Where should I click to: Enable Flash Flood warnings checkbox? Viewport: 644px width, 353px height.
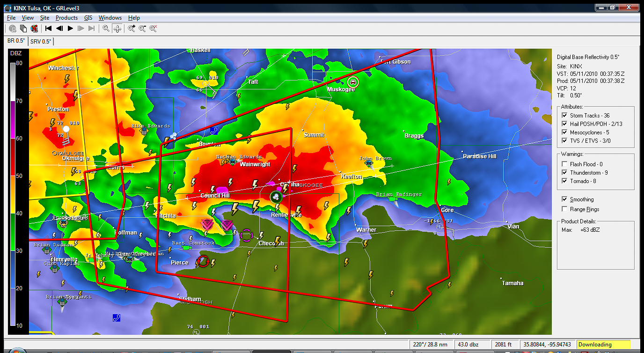pos(564,164)
